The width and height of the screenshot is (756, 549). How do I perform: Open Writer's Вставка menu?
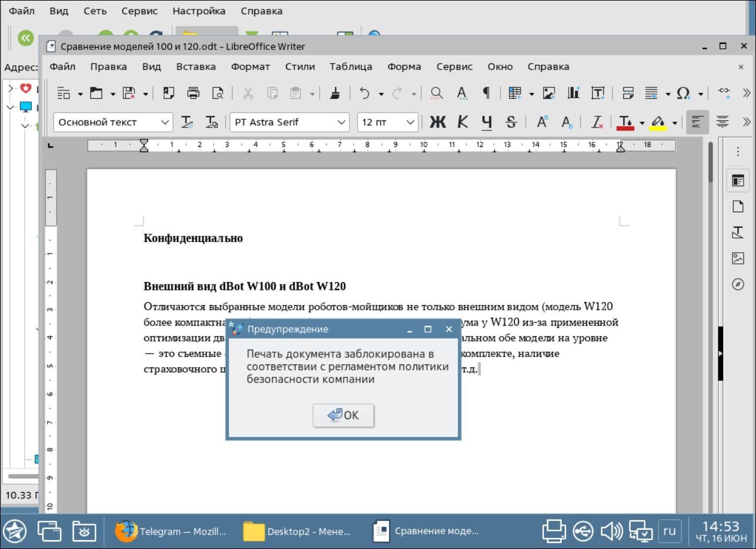pos(196,66)
